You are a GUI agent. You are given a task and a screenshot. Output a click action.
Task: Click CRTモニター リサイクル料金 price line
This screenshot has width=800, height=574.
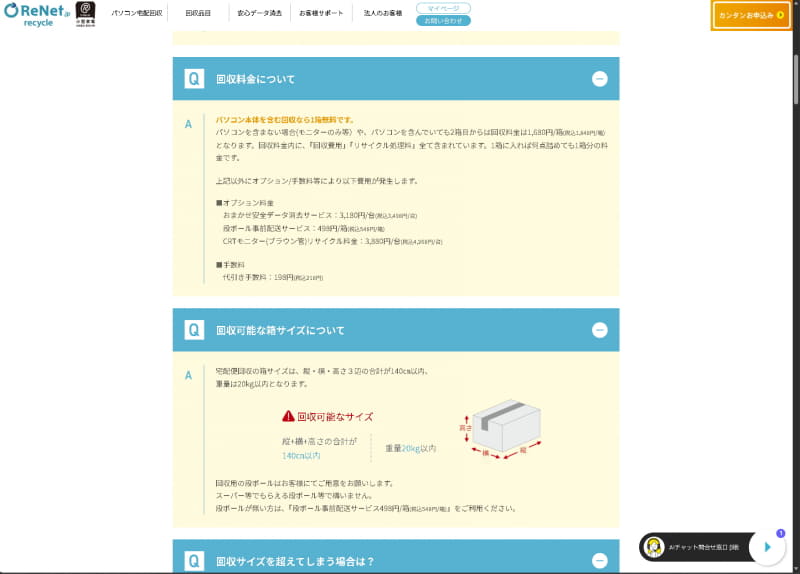pyautogui.click(x=333, y=241)
